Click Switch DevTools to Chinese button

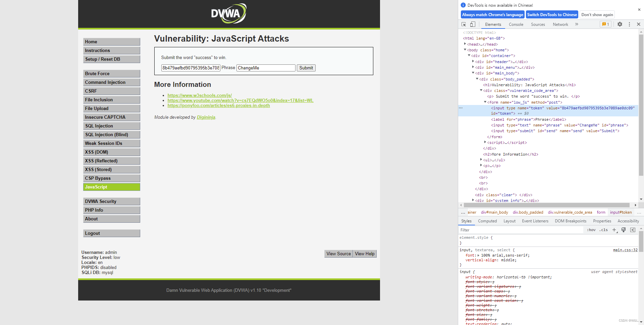(x=552, y=14)
